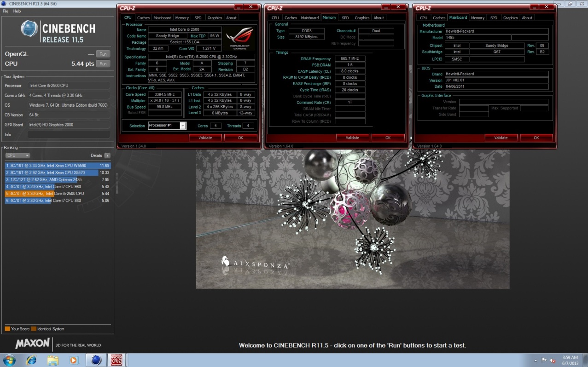Open Caches tab in the CPU-Z Mainboard window
The width and height of the screenshot is (588, 367).
click(439, 18)
